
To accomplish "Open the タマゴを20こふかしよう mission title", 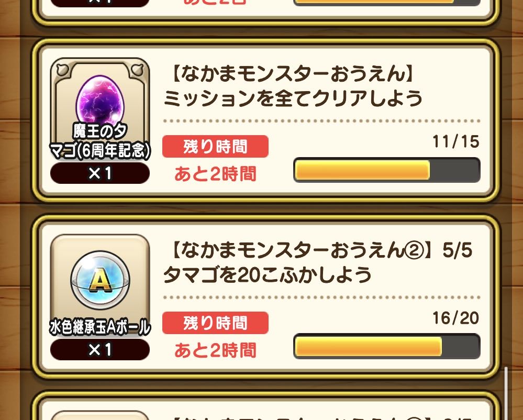I will pyautogui.click(x=268, y=275).
